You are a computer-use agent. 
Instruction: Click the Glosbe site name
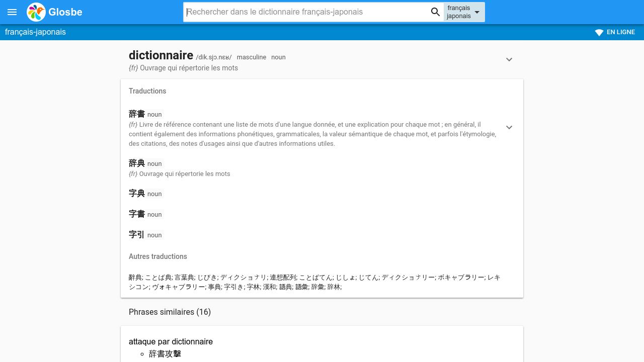tap(65, 12)
